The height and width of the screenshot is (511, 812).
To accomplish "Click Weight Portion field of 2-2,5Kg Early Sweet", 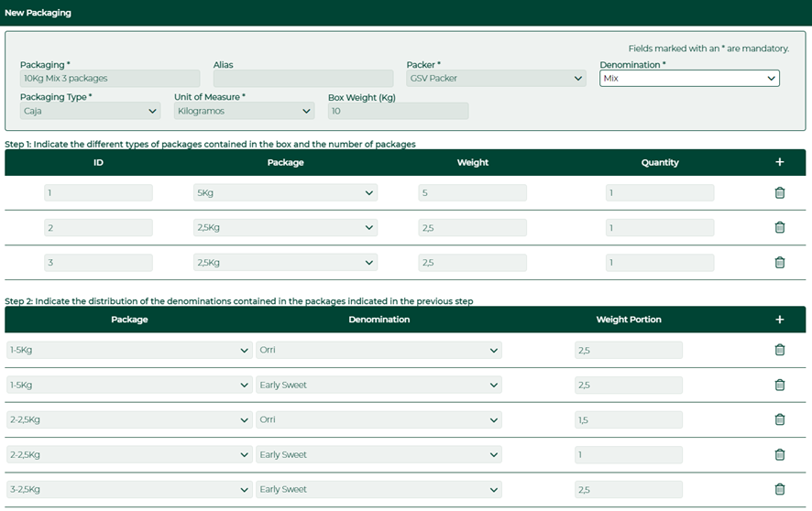I will click(x=629, y=454).
